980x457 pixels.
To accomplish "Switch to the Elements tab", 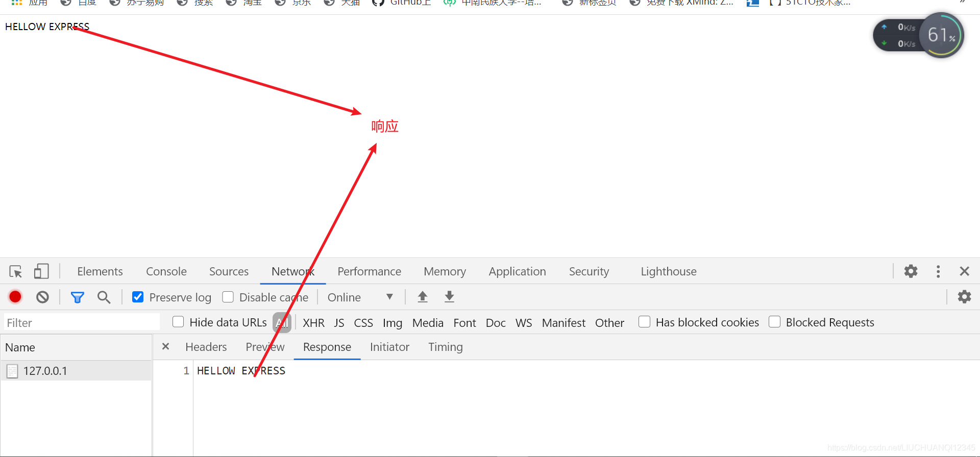I will pyautogui.click(x=100, y=271).
